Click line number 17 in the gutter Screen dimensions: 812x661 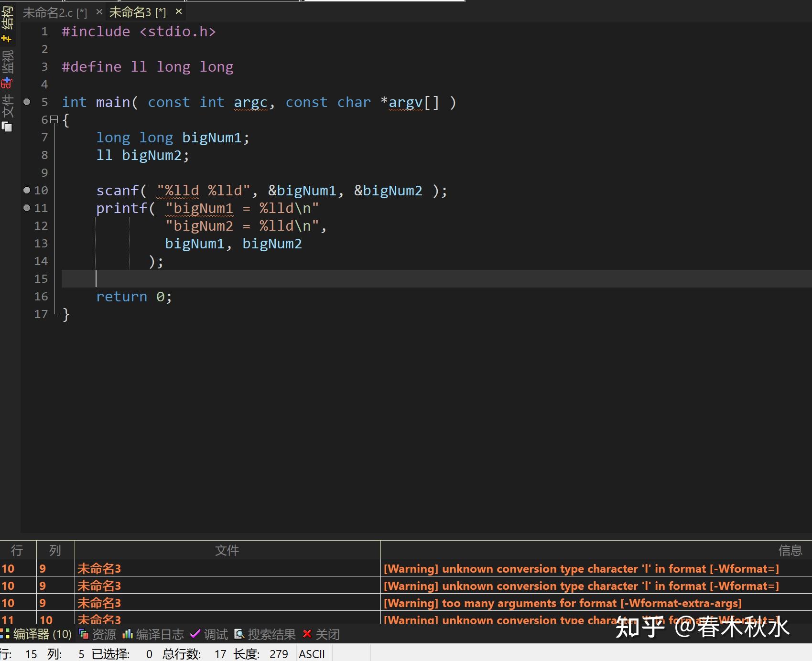point(41,314)
